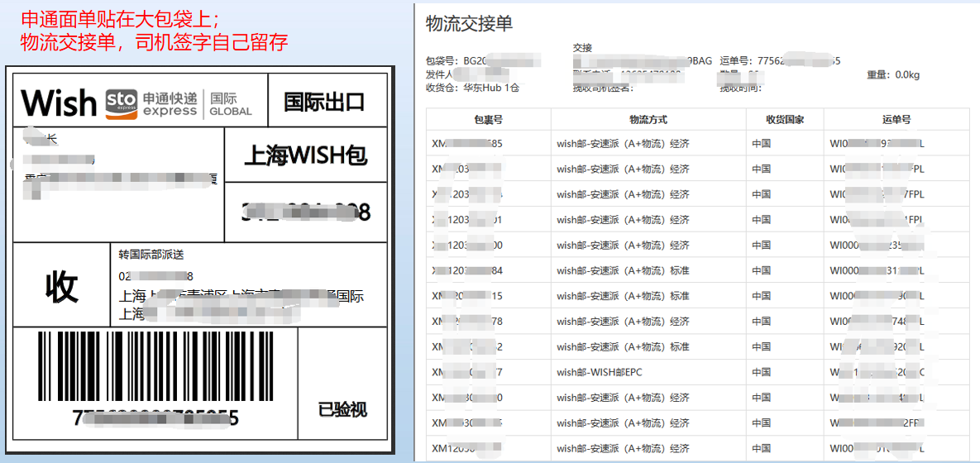Click the '物流方式' column header
The width and height of the screenshot is (980, 463).
648,119
